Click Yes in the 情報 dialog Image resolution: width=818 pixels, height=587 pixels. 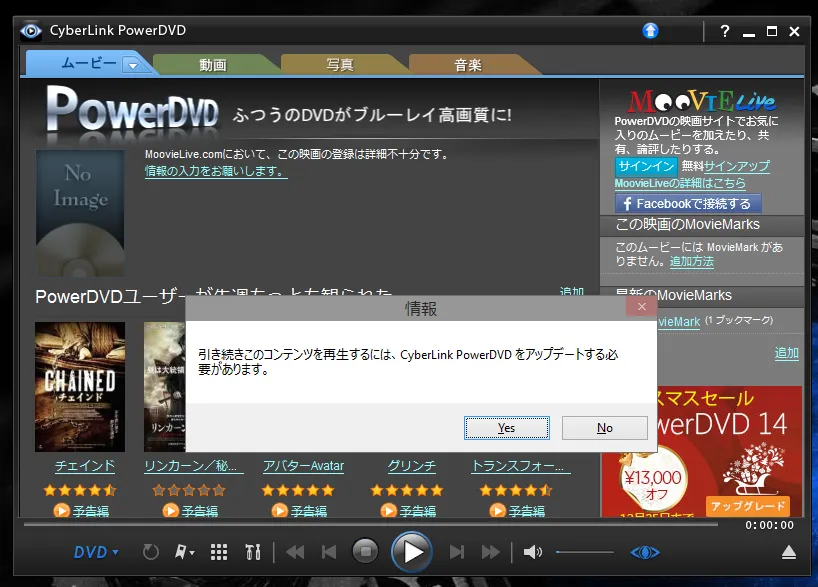(506, 427)
